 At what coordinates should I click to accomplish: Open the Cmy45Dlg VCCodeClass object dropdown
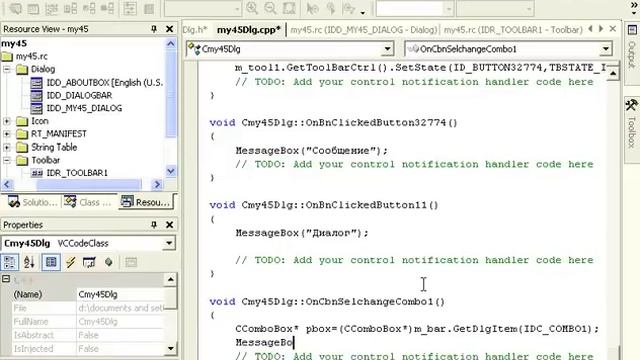click(169, 243)
